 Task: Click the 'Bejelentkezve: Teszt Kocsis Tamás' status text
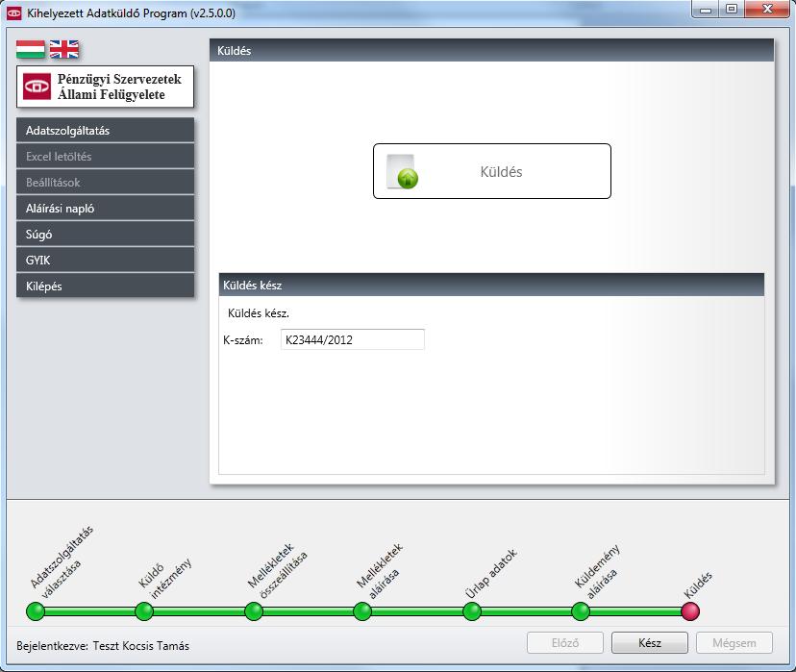click(x=103, y=646)
